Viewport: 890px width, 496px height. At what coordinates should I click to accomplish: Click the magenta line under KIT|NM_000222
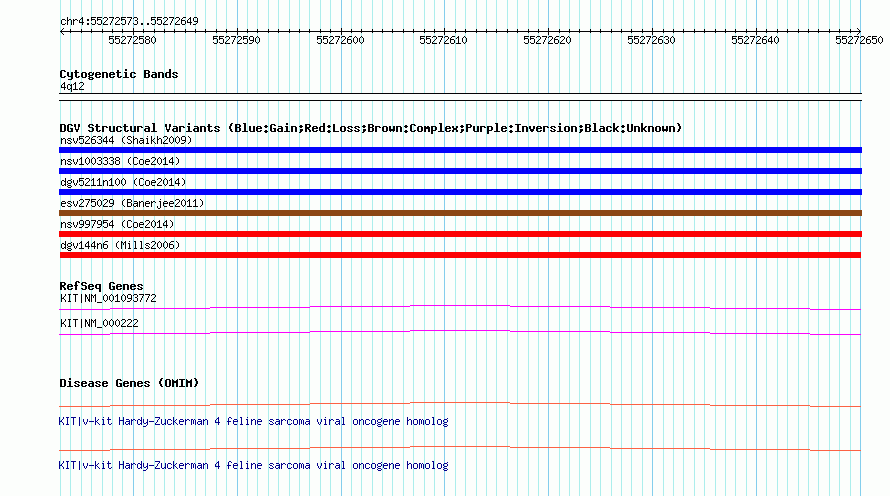[x=460, y=333]
